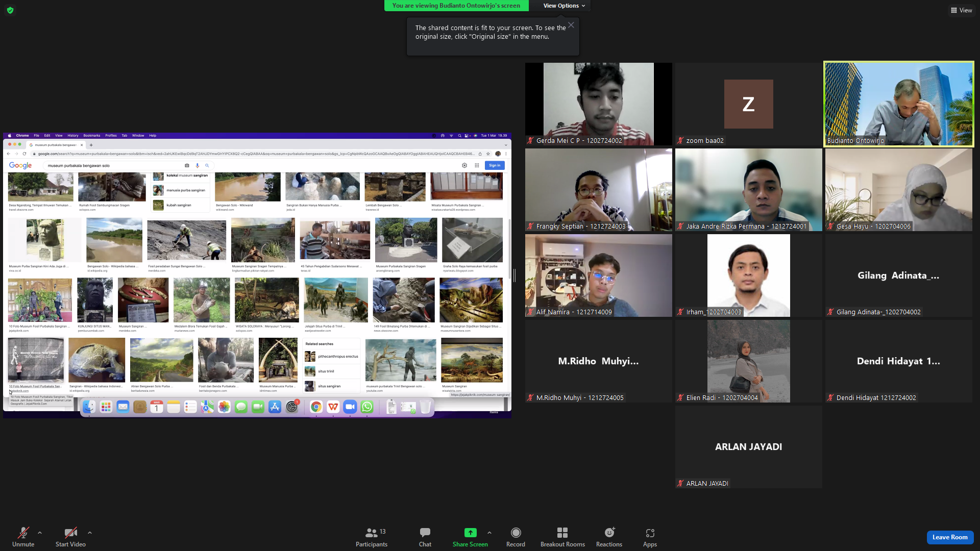Click WhatsApp icon in the shared dock
This screenshot has width=980, height=551.
(367, 407)
